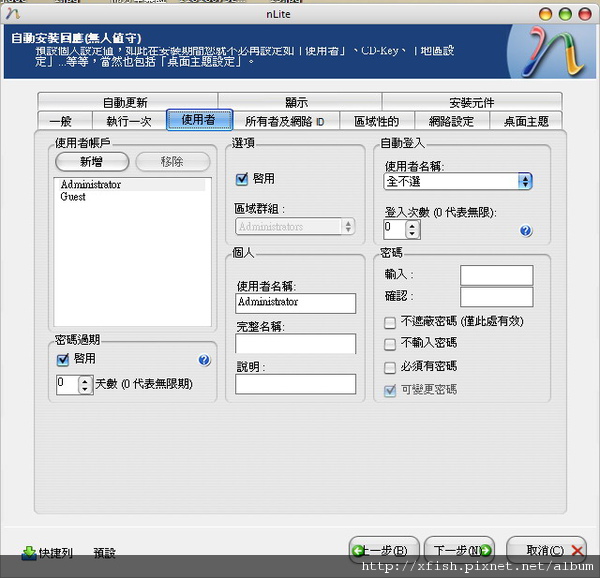This screenshot has width=600, height=578.
Task: Select Administrator in user account list
Action: [132, 184]
